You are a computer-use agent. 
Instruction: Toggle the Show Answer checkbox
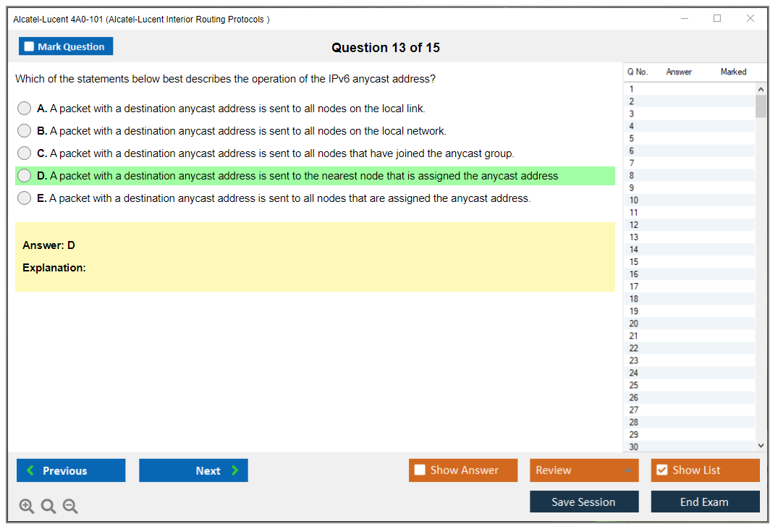[x=420, y=470]
